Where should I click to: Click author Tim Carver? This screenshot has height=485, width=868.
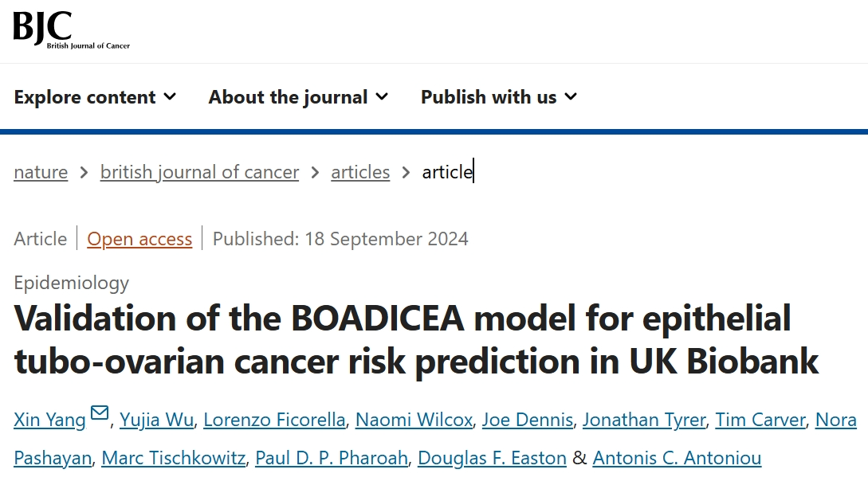point(761,420)
